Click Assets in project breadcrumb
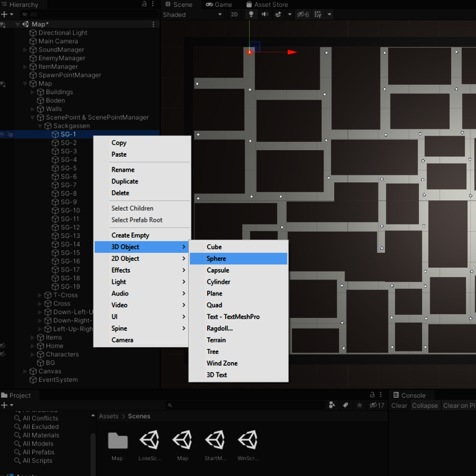This screenshot has width=476, height=476. tap(108, 416)
